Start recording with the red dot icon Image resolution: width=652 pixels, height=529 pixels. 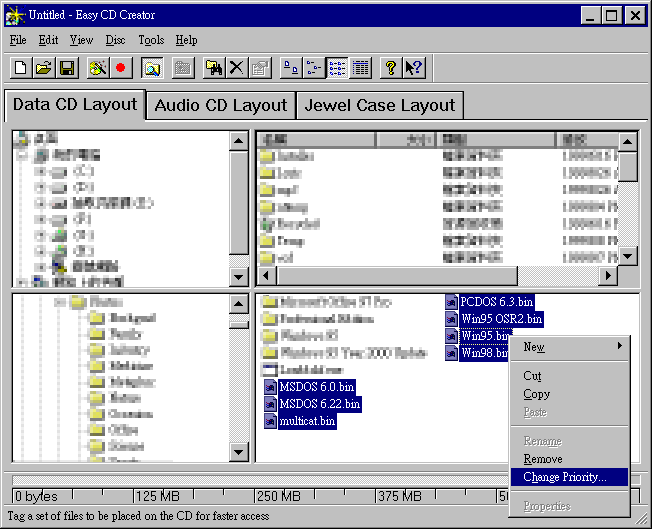[x=121, y=67]
